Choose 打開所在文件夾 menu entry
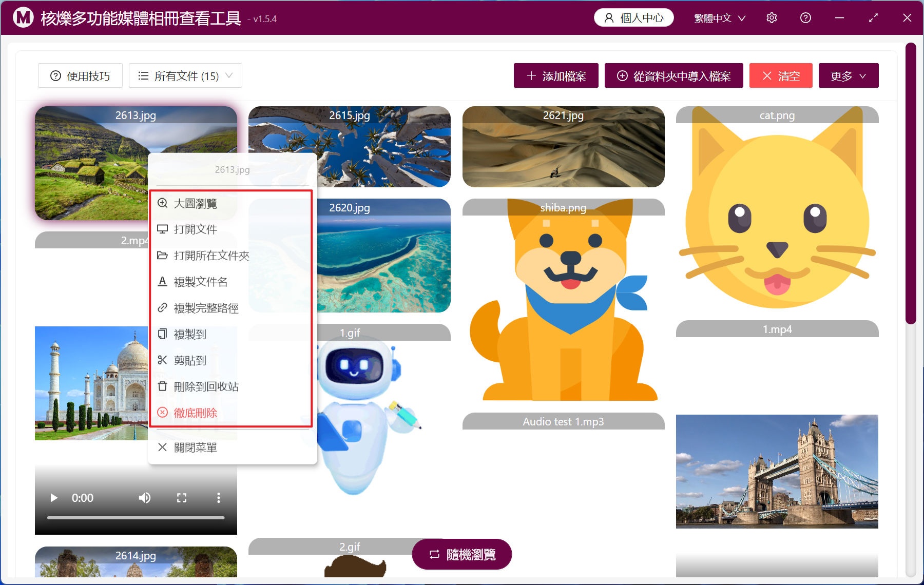Image resolution: width=924 pixels, height=585 pixels. point(231,256)
